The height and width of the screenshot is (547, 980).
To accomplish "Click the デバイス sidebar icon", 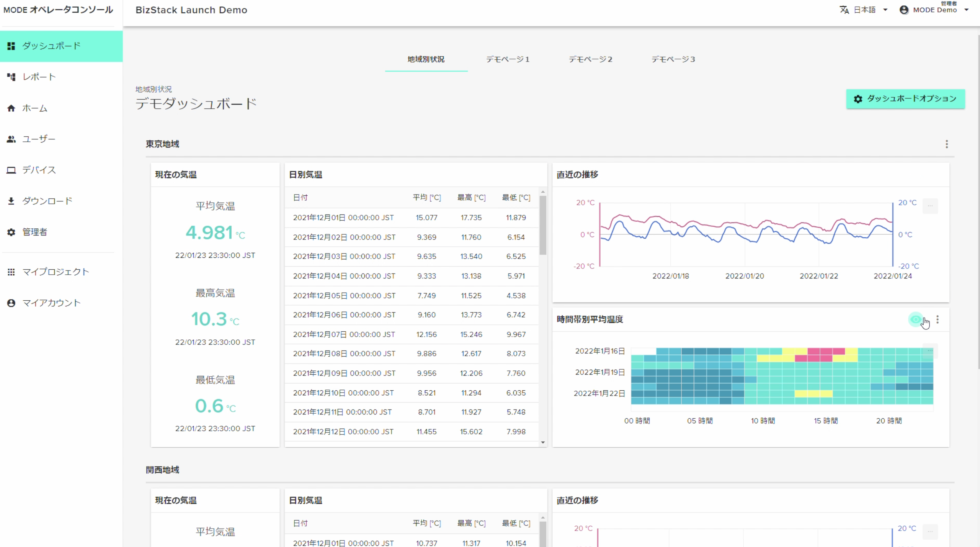I will coord(11,170).
